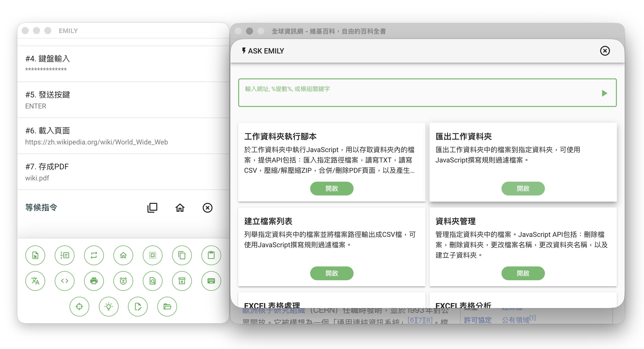Image resolution: width=644 pixels, height=349 pixels.
Task: Click the repeat loop arrows icon
Action: click(x=94, y=255)
